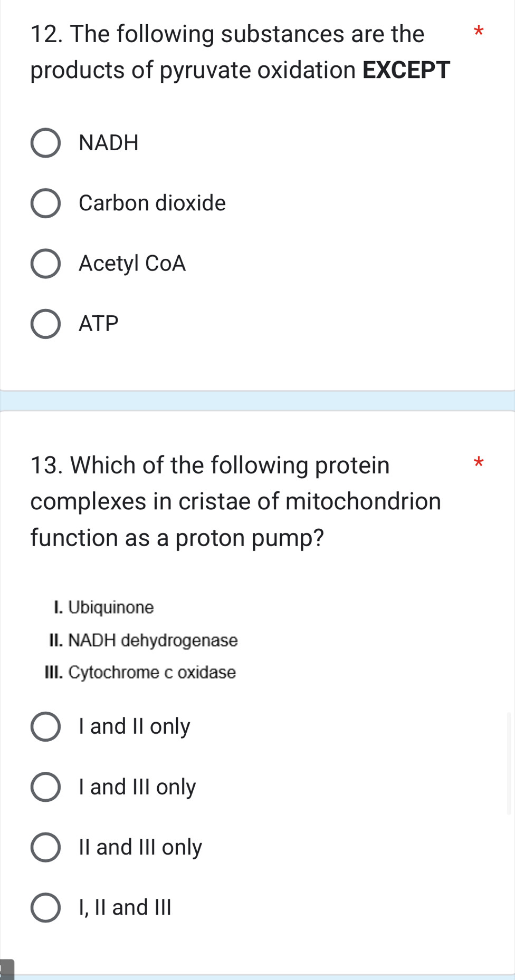
Task: Click the 'I and III only' label
Action: (x=137, y=787)
